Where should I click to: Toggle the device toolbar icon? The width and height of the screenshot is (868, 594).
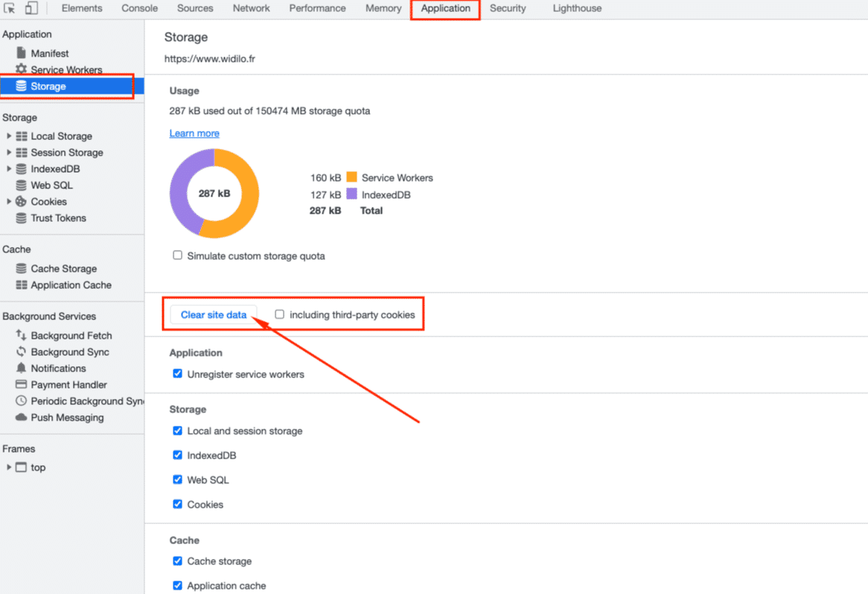click(x=31, y=9)
